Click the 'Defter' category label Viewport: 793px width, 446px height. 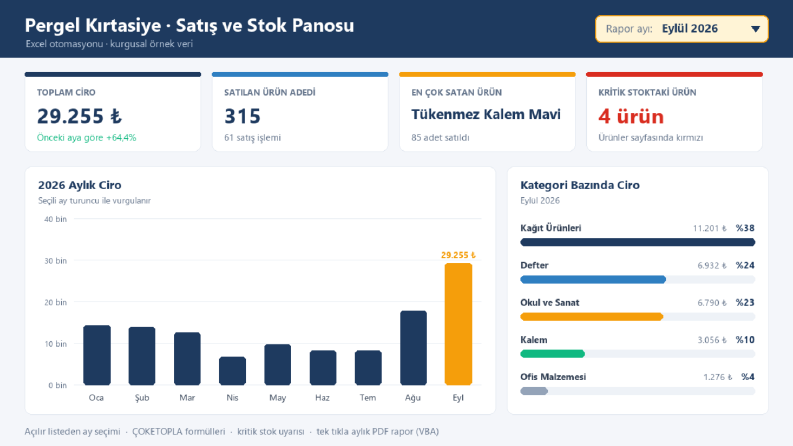coord(534,265)
